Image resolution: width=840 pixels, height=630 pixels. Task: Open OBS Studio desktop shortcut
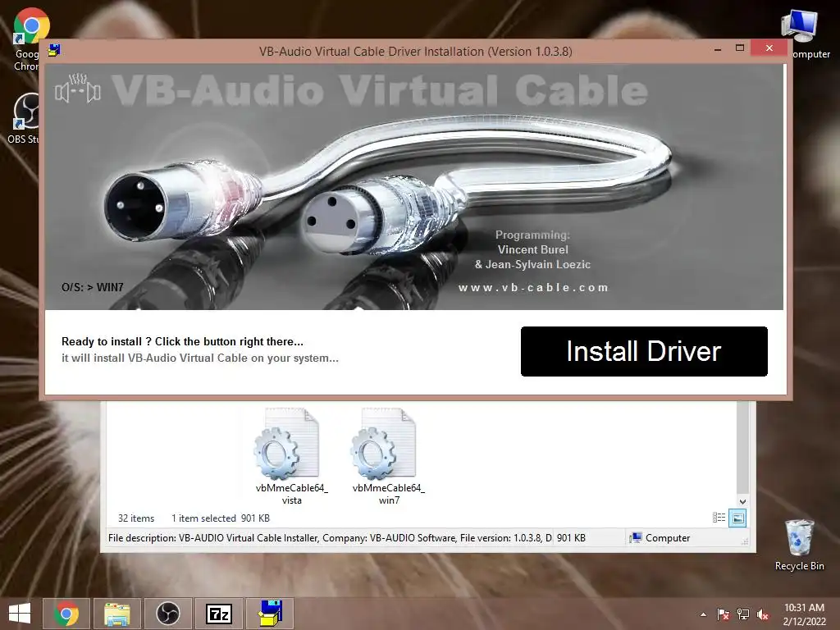tap(25, 118)
